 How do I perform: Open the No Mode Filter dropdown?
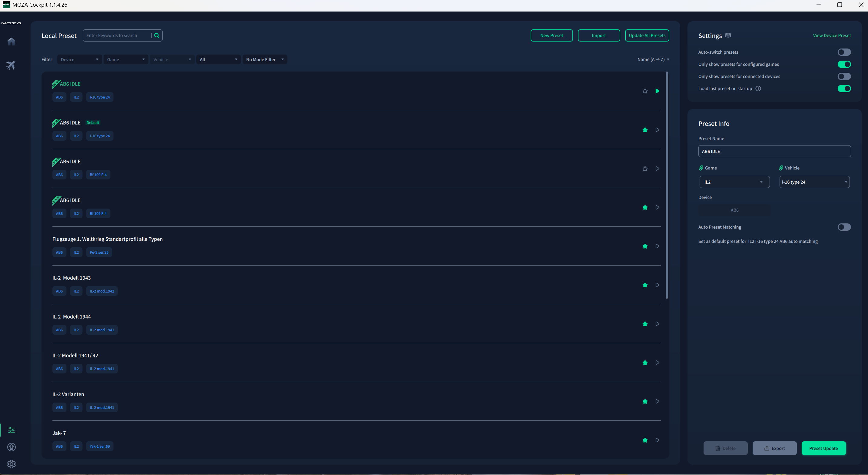[x=265, y=60]
